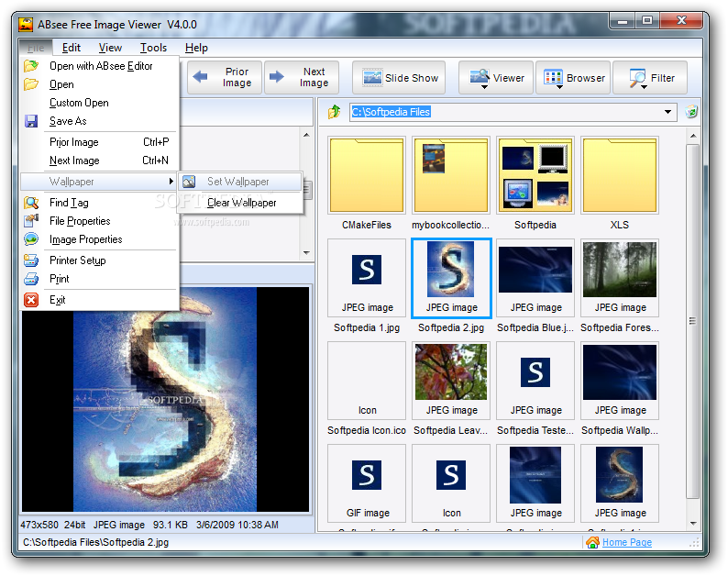
Task: Choose Clear Wallpaper from submenu
Action: (x=240, y=203)
